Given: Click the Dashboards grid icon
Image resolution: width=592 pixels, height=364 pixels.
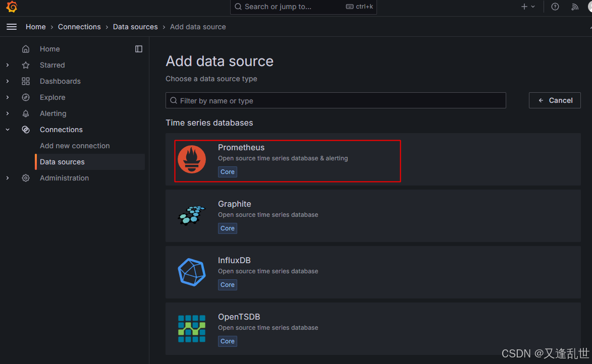Looking at the screenshot, I should (x=26, y=81).
